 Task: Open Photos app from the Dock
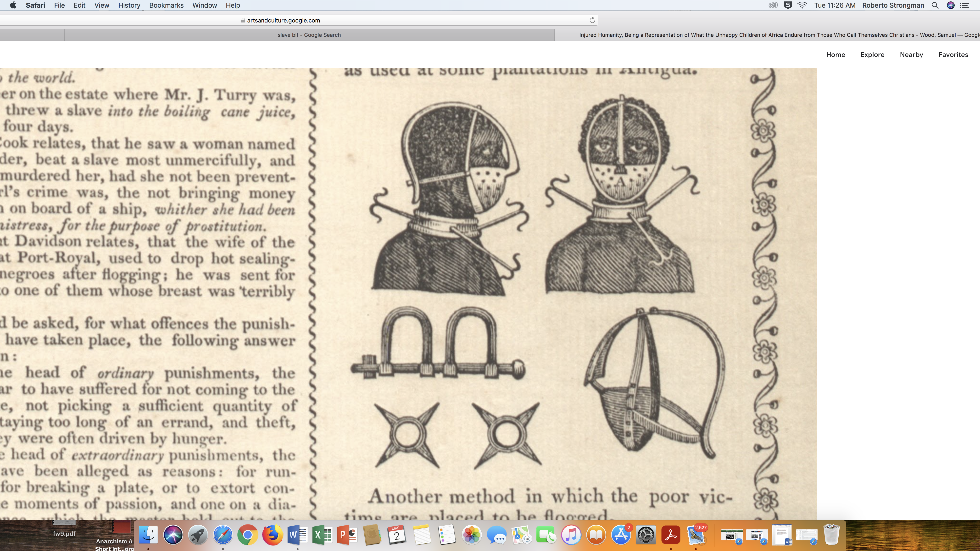coord(472,535)
